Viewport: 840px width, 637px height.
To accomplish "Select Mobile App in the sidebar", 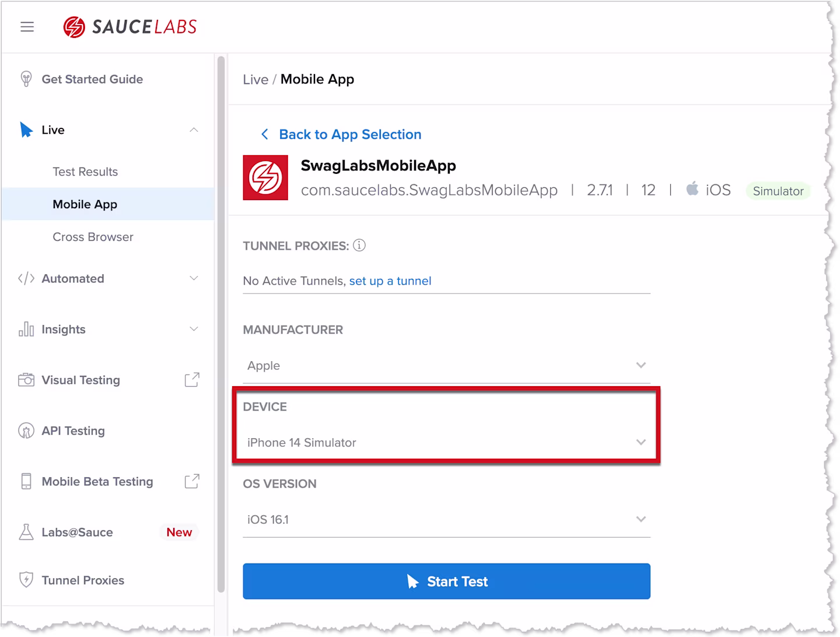I will (x=108, y=204).
